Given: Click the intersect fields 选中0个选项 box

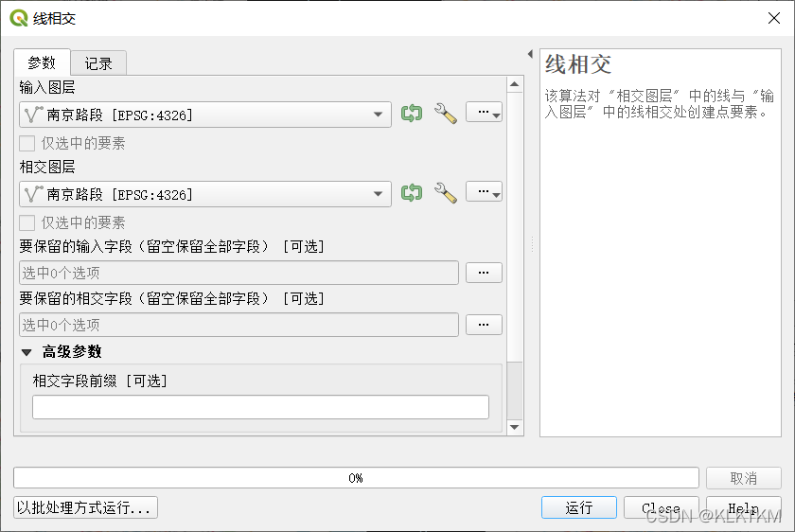Looking at the screenshot, I should [238, 325].
